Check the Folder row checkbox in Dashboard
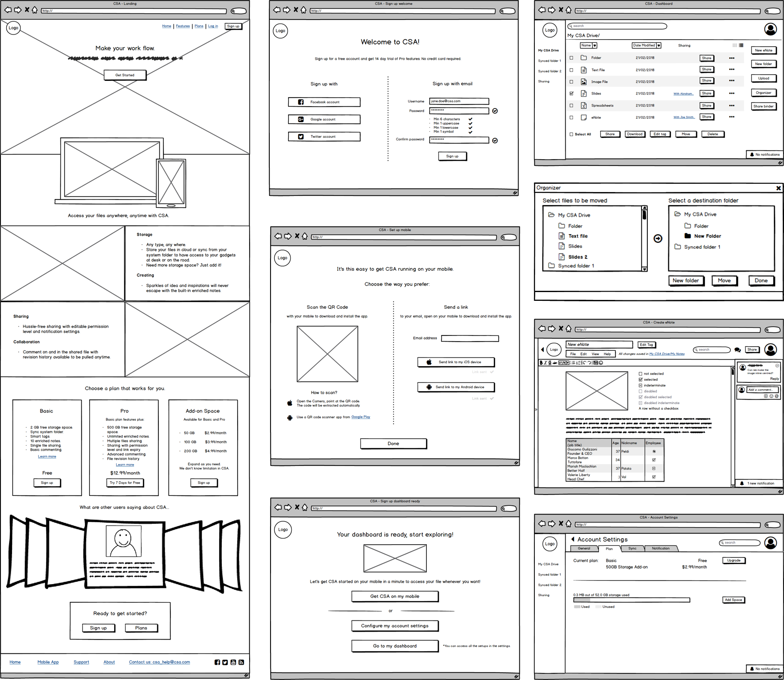This screenshot has width=784, height=680. click(571, 58)
